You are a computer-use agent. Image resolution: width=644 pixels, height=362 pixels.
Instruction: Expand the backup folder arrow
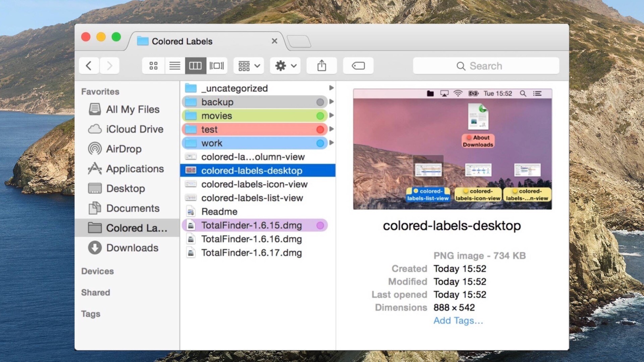(x=331, y=102)
